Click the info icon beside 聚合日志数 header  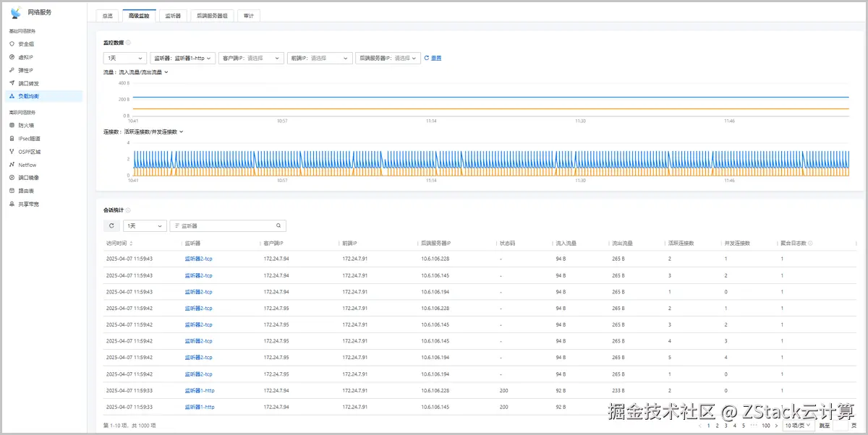[x=810, y=244]
